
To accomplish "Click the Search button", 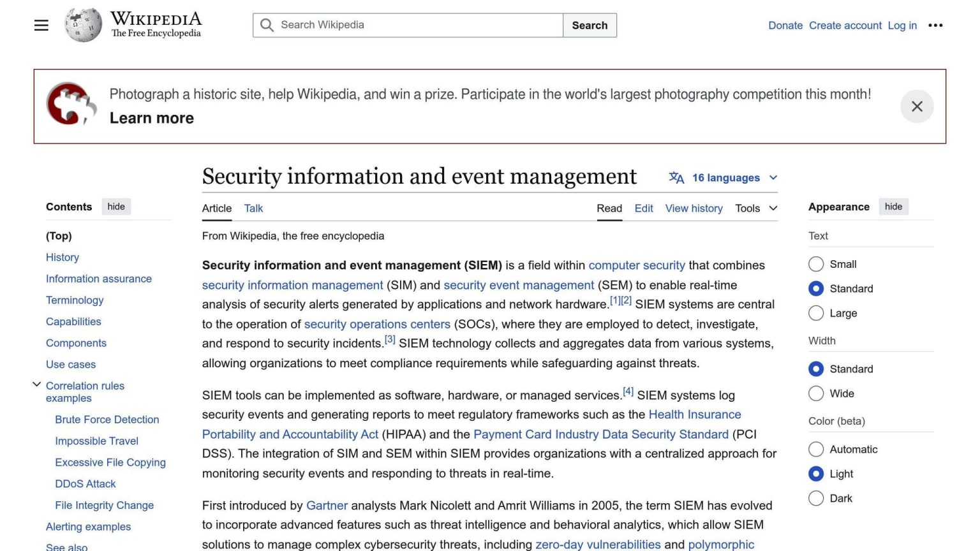I will click(x=590, y=26).
